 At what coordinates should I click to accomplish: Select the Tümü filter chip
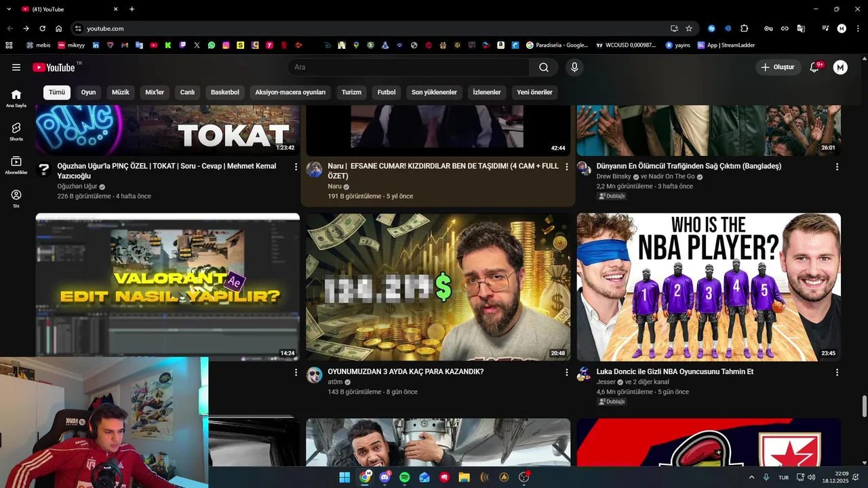tap(57, 92)
